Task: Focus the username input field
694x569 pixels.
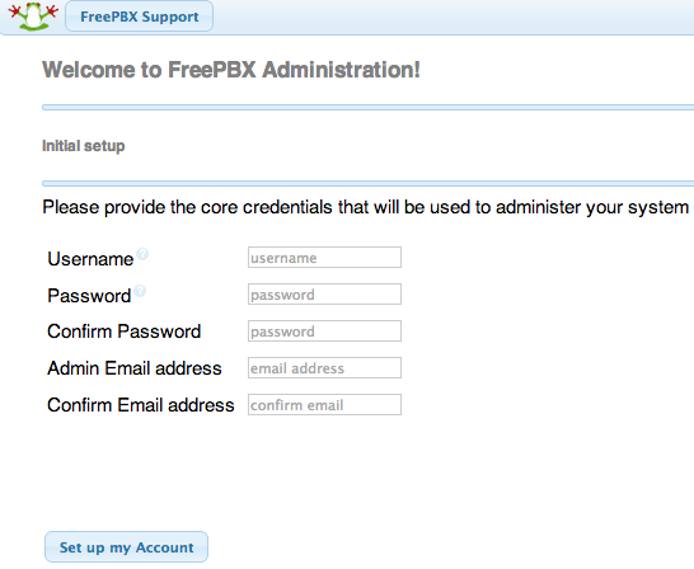Action: point(324,258)
